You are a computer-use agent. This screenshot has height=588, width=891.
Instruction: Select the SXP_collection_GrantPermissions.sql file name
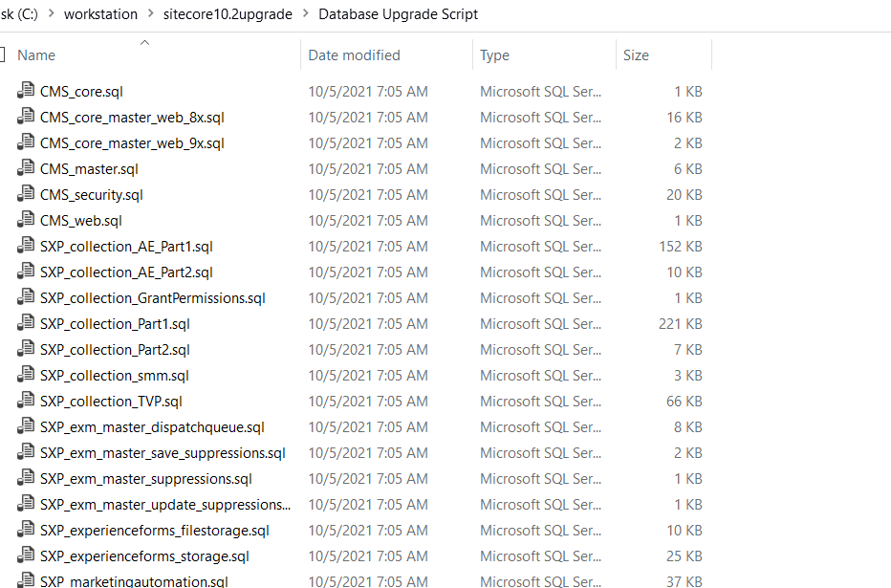(153, 298)
